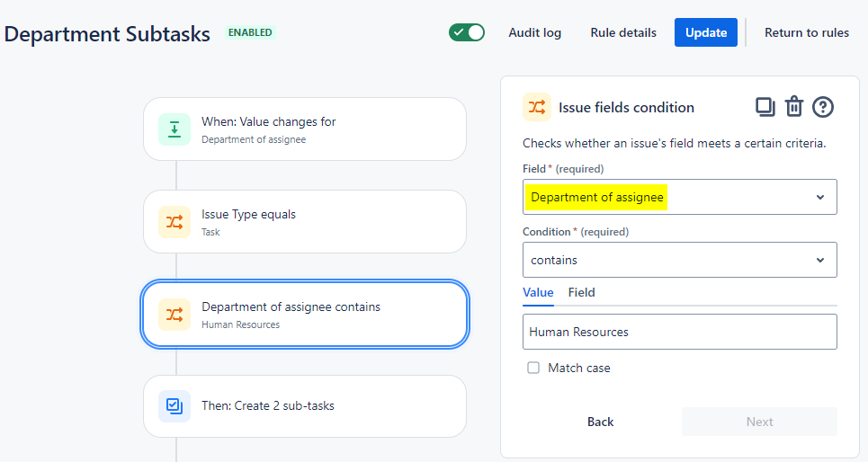The width and height of the screenshot is (868, 462).
Task: Enable the Match case checkbox
Action: point(533,368)
